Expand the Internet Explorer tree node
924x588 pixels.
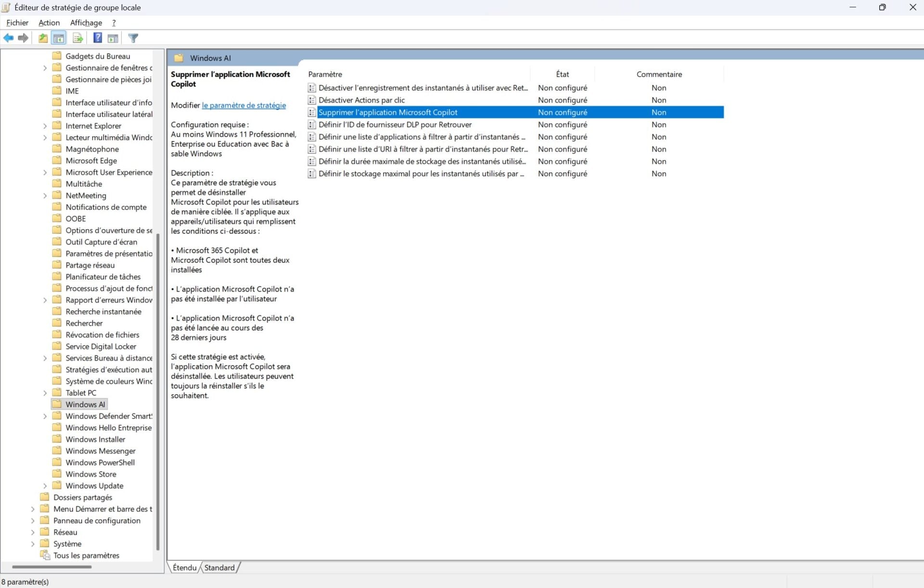coord(45,126)
